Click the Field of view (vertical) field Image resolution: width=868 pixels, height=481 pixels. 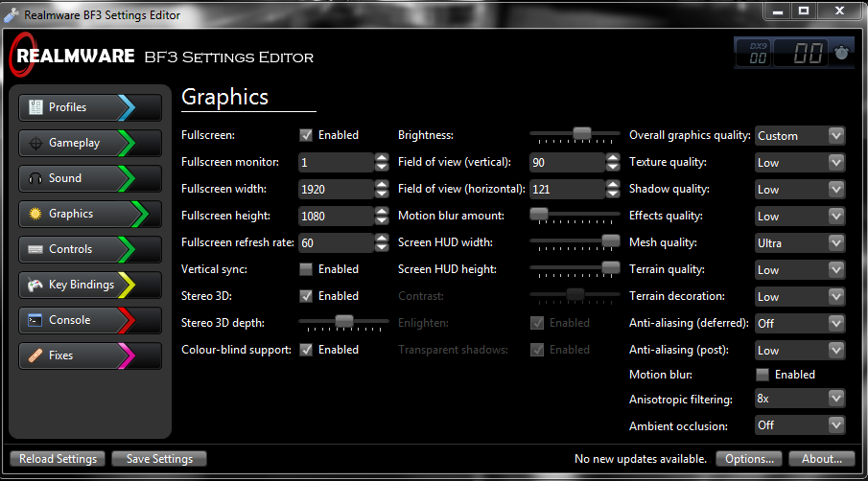(568, 163)
